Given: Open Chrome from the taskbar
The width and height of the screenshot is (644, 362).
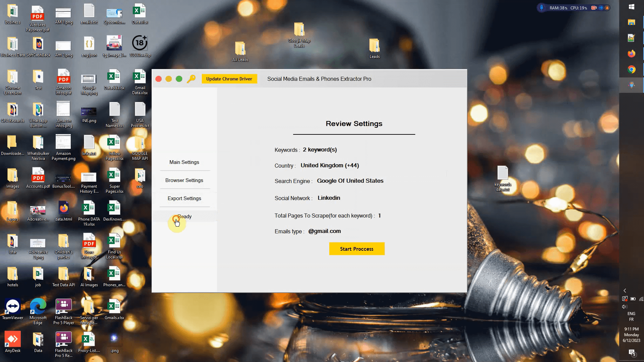Looking at the screenshot, I should click(x=631, y=70).
